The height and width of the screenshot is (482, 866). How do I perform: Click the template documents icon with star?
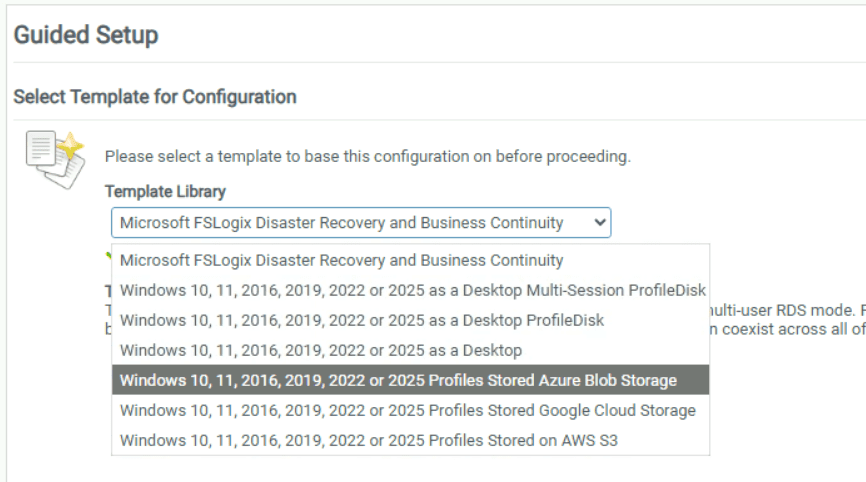pos(54,158)
